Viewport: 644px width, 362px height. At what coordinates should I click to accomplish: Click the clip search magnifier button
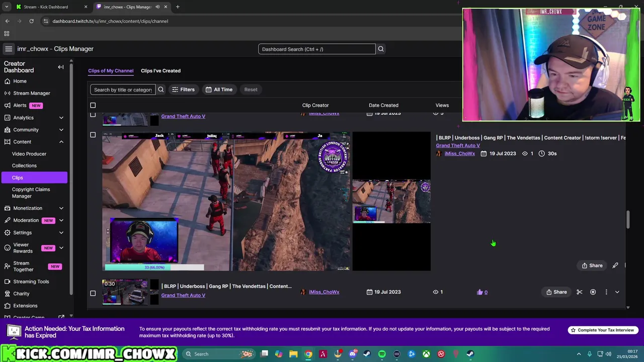161,89
